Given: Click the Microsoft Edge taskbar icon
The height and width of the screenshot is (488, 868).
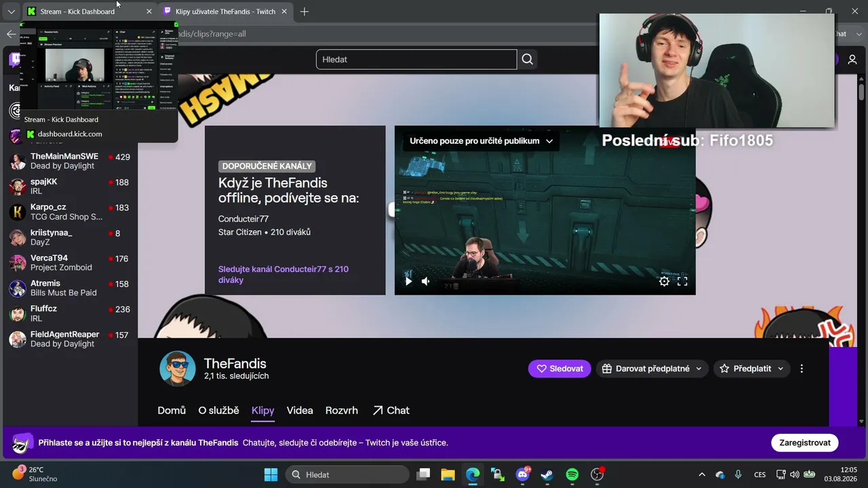Looking at the screenshot, I should [473, 474].
